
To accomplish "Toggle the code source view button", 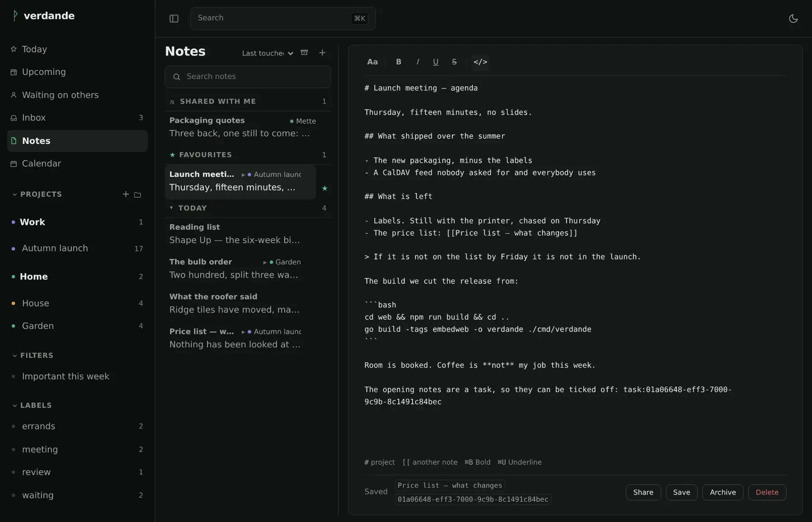I will (x=480, y=62).
